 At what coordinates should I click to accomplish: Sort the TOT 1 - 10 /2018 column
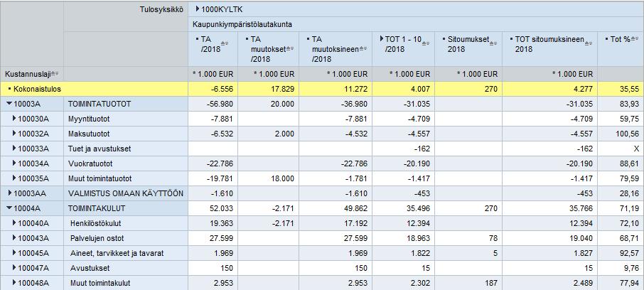coord(426,43)
